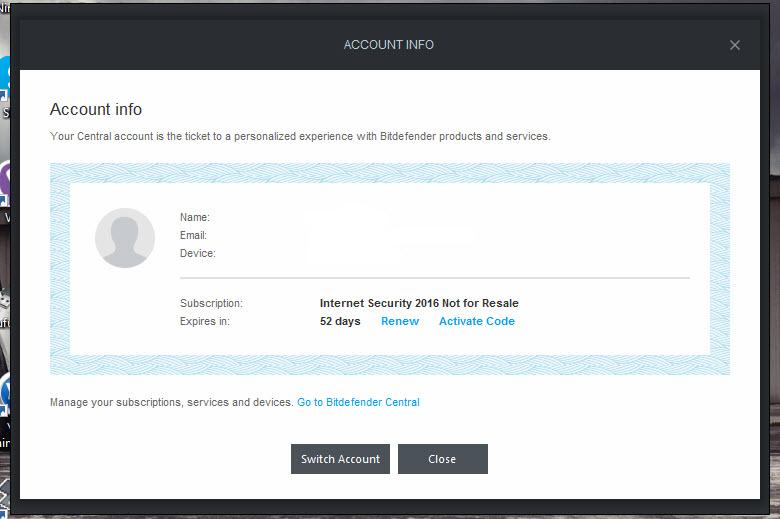Screen dimensions: 780x519
Task: Click the 'Name:' label
Action: [x=195, y=217]
